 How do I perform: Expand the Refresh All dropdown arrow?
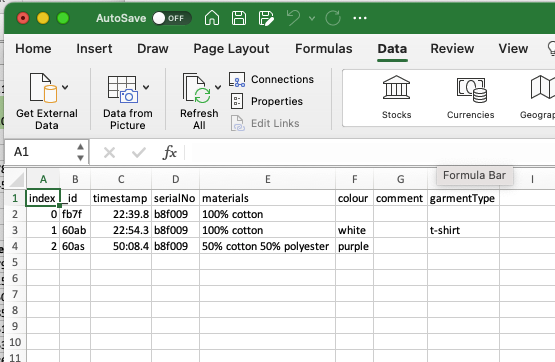(x=218, y=87)
